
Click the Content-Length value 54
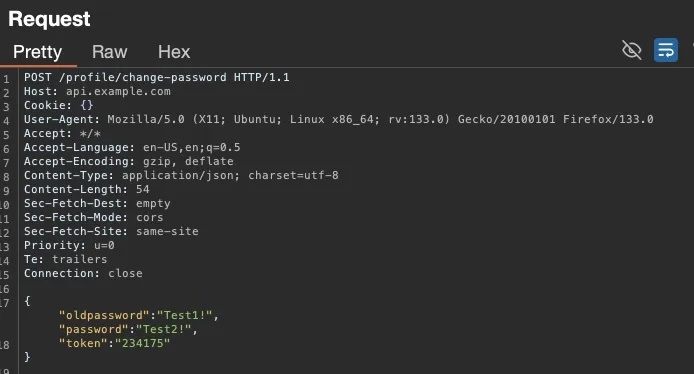tap(143, 189)
